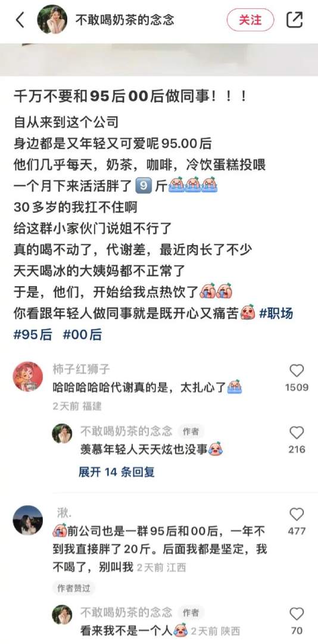Open the share icon at top right

[294, 20]
